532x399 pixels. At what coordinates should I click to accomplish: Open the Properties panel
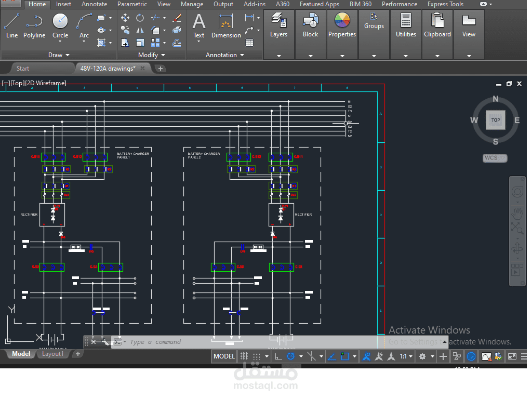[342, 34]
